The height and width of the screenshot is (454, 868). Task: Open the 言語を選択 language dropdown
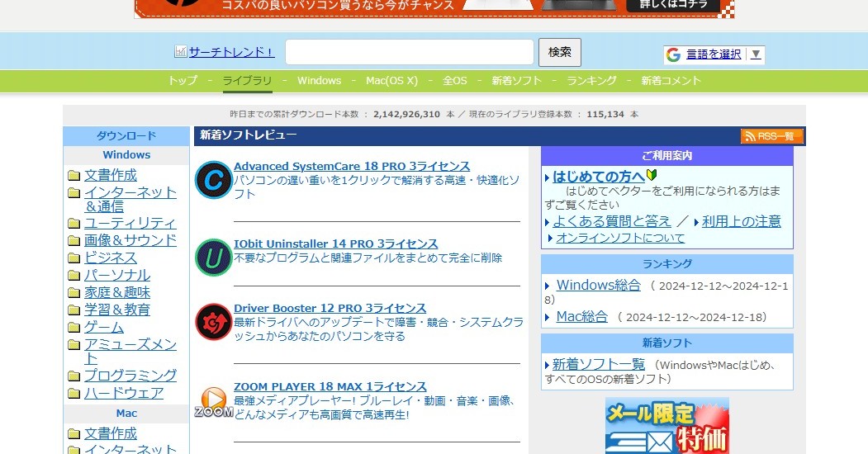point(714,54)
